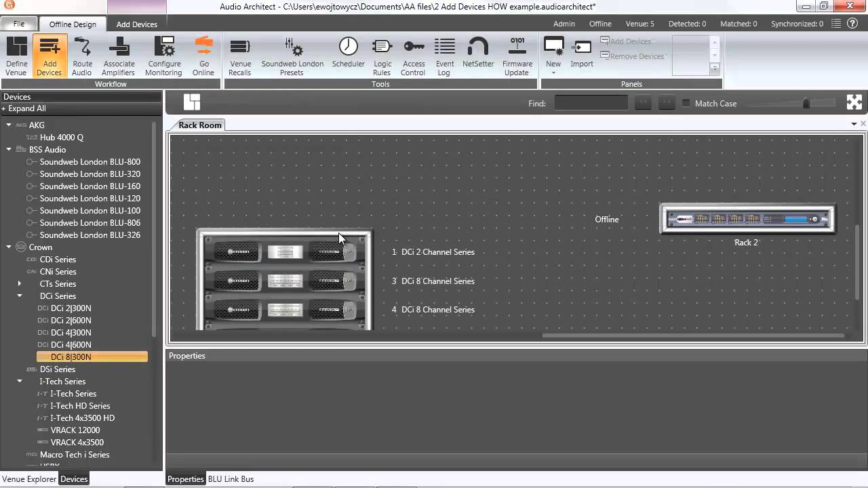Click the fit-to-window zoom icon
Image resolution: width=868 pixels, height=488 pixels.
854,102
